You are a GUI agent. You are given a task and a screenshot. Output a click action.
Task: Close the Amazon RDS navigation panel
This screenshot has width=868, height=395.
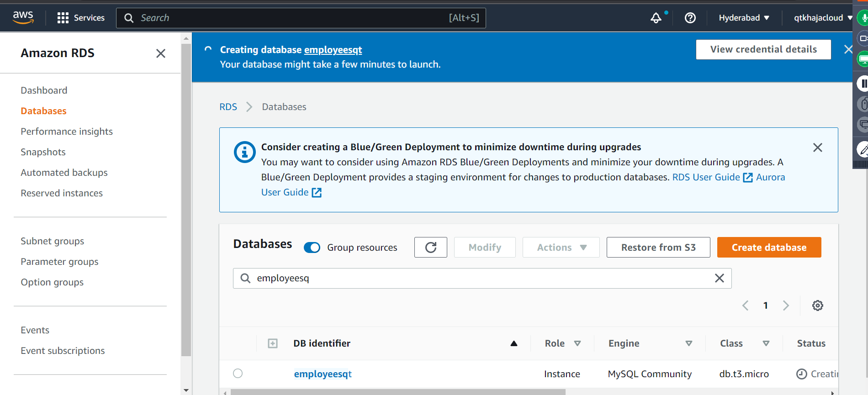coord(161,53)
